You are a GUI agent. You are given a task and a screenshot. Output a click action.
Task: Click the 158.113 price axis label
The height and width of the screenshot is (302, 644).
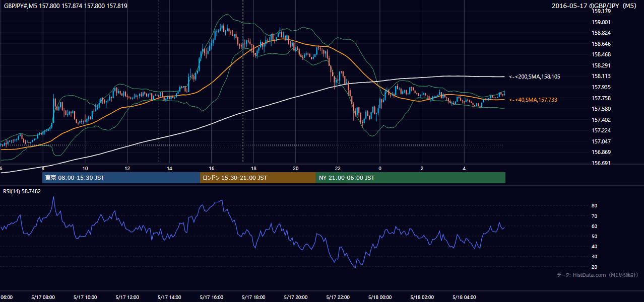click(601, 77)
